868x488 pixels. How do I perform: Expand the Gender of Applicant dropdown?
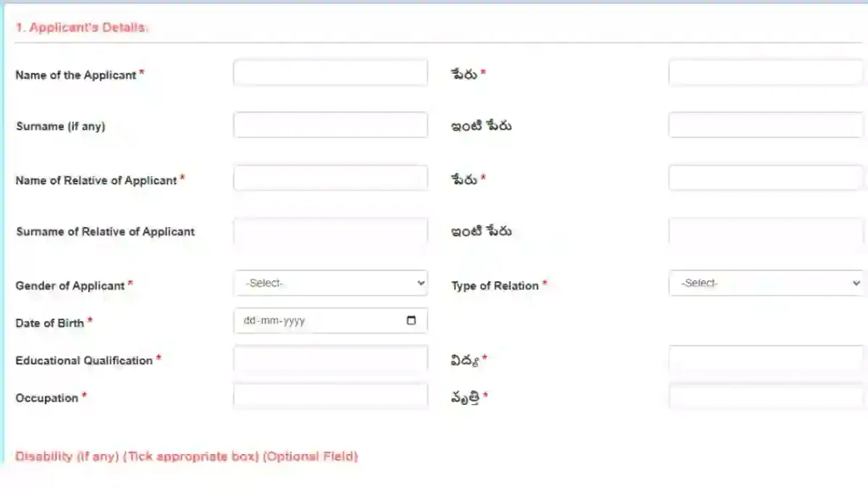[331, 283]
